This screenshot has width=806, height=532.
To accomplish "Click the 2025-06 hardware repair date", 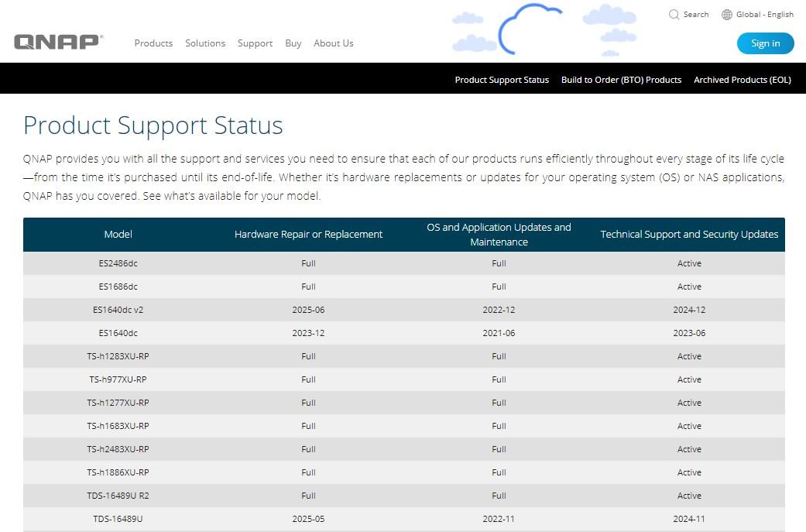I will click(308, 310).
